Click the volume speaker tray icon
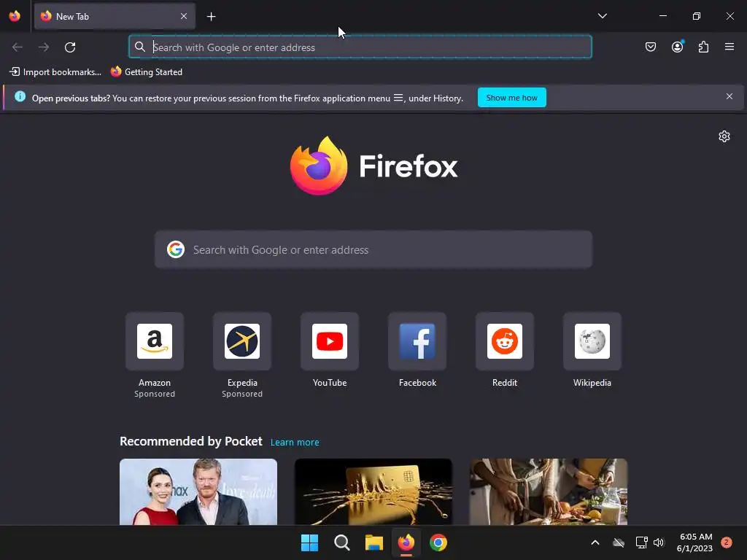The height and width of the screenshot is (560, 747). click(x=659, y=542)
